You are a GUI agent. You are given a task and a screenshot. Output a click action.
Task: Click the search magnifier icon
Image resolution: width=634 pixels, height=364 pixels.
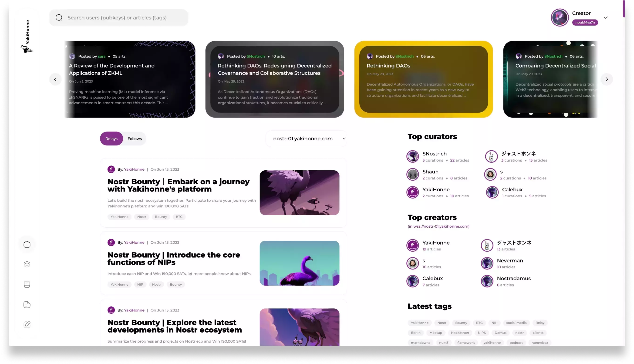click(59, 18)
